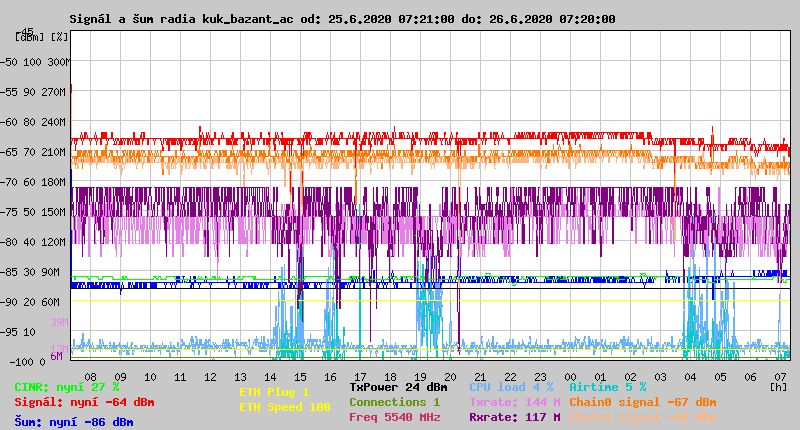Screen dimensions: 800x430
Task: Click the hour 19 x-axis label
Action: [421, 376]
